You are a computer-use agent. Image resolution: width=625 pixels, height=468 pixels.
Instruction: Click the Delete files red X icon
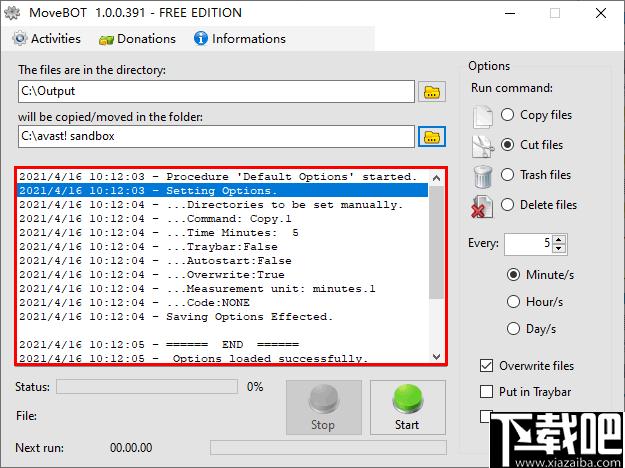click(482, 207)
